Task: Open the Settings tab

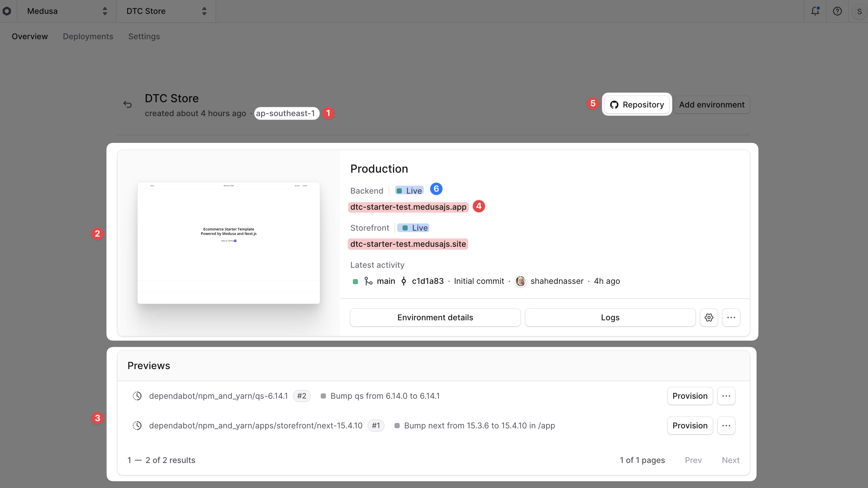Action: pyautogui.click(x=144, y=36)
